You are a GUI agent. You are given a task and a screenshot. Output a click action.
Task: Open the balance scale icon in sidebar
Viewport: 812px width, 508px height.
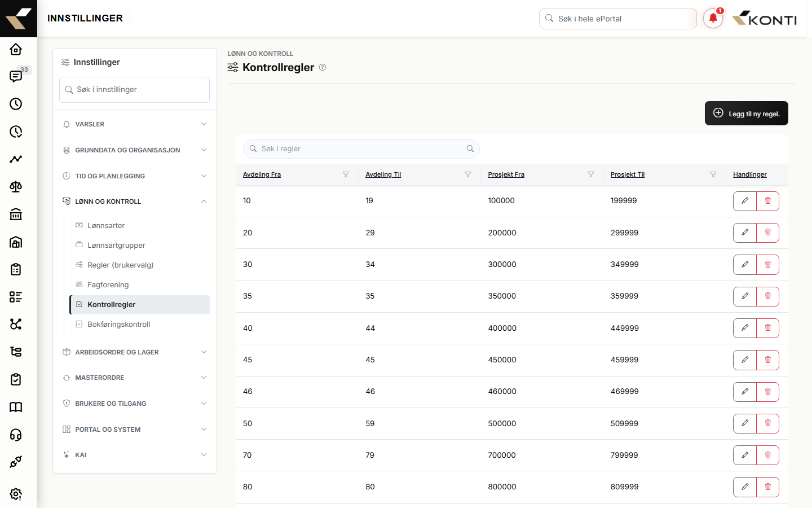(16, 187)
